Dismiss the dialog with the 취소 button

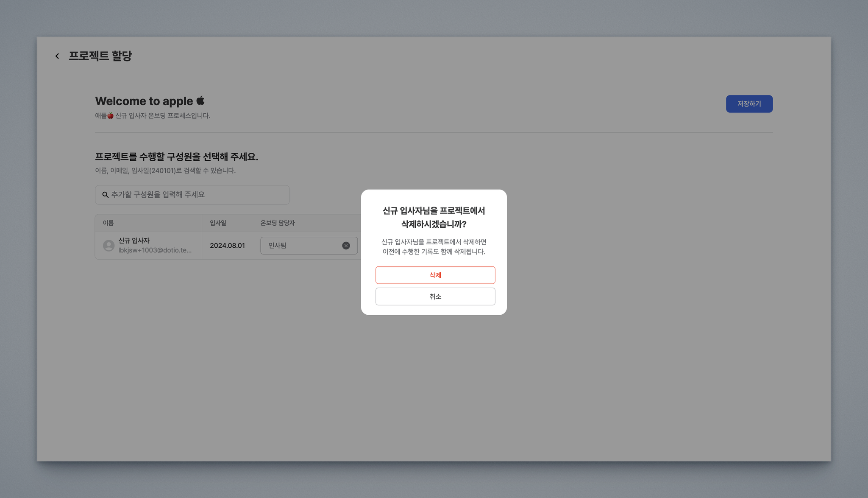pyautogui.click(x=435, y=297)
